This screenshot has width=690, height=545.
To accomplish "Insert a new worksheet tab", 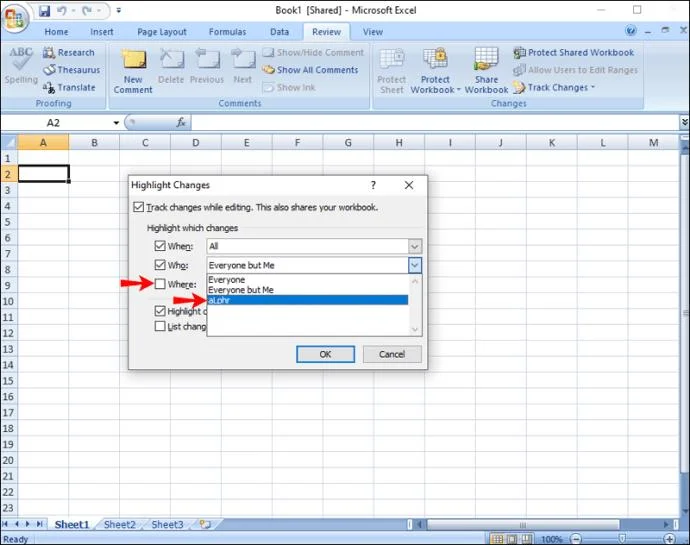I will click(205, 524).
